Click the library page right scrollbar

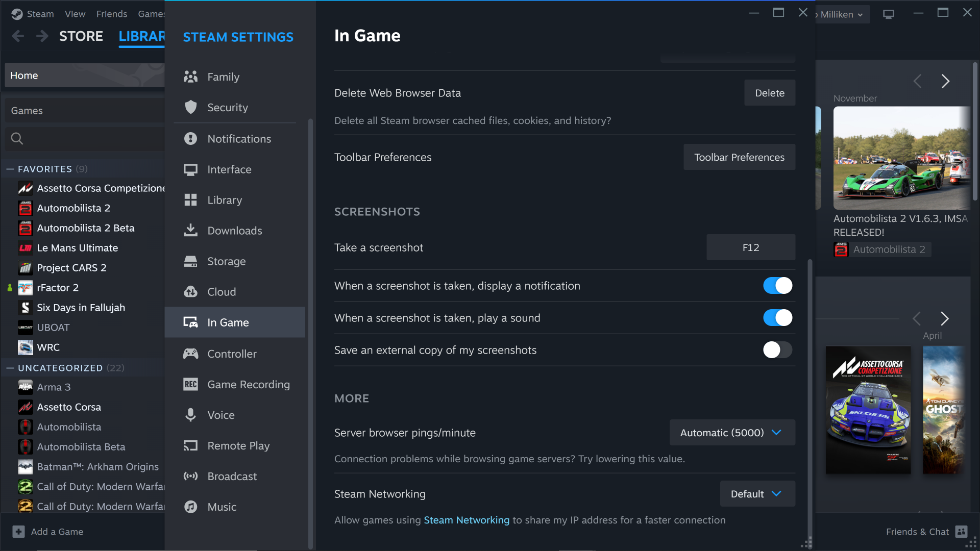click(x=975, y=131)
